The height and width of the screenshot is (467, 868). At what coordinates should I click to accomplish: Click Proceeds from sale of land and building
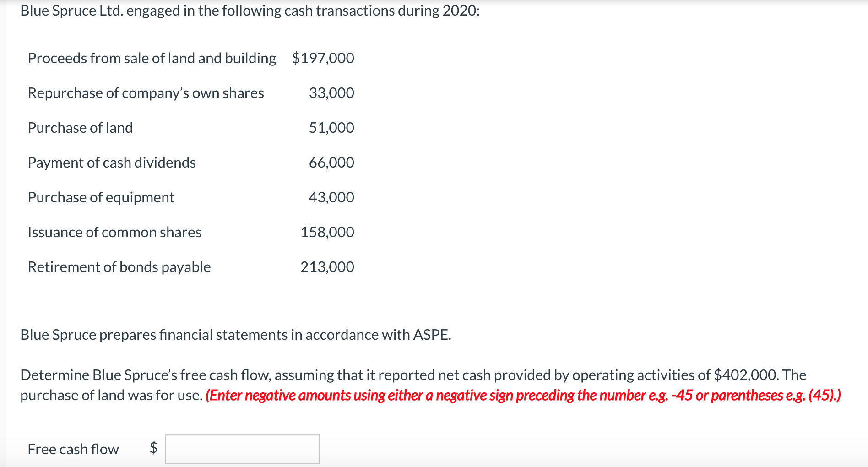[x=152, y=58]
